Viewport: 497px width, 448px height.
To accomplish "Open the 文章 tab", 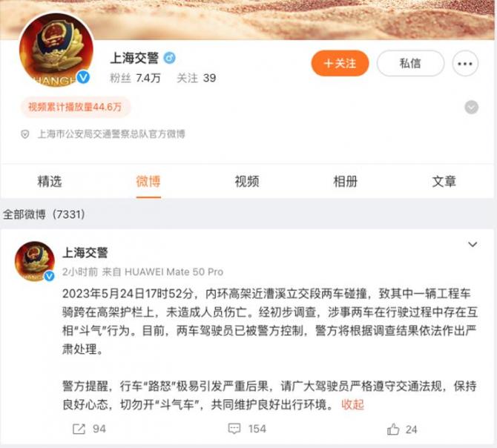I will pos(444,182).
